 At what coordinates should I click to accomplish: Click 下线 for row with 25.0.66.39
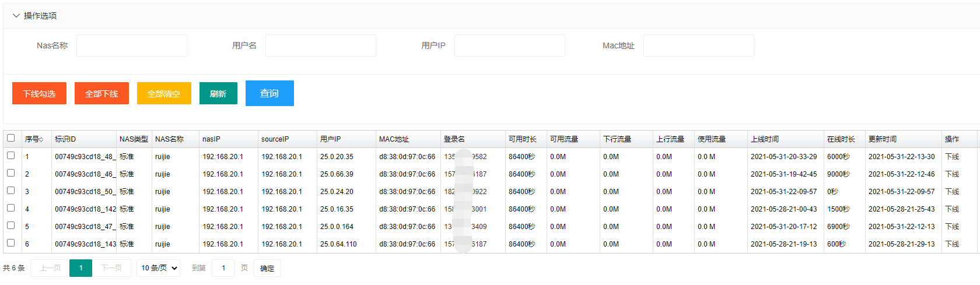(952, 174)
